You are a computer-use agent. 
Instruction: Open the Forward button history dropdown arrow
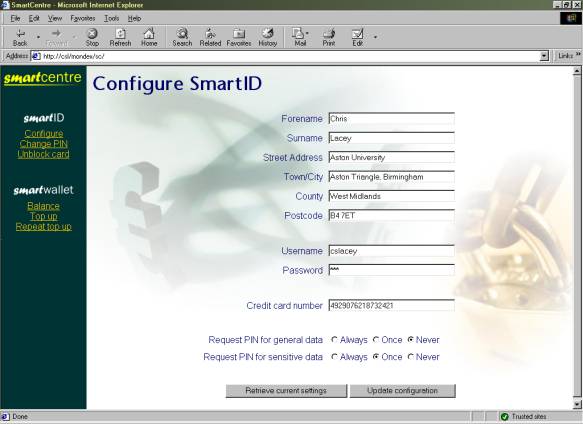pos(74,37)
